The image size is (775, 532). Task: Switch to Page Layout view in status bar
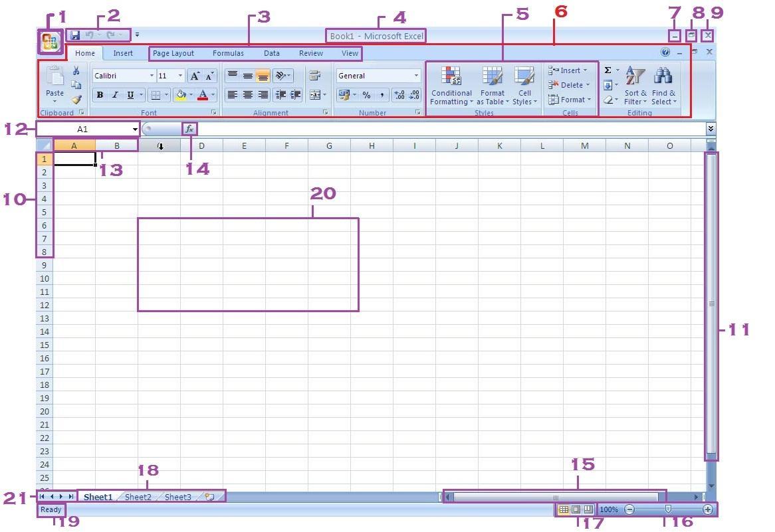pos(576,509)
